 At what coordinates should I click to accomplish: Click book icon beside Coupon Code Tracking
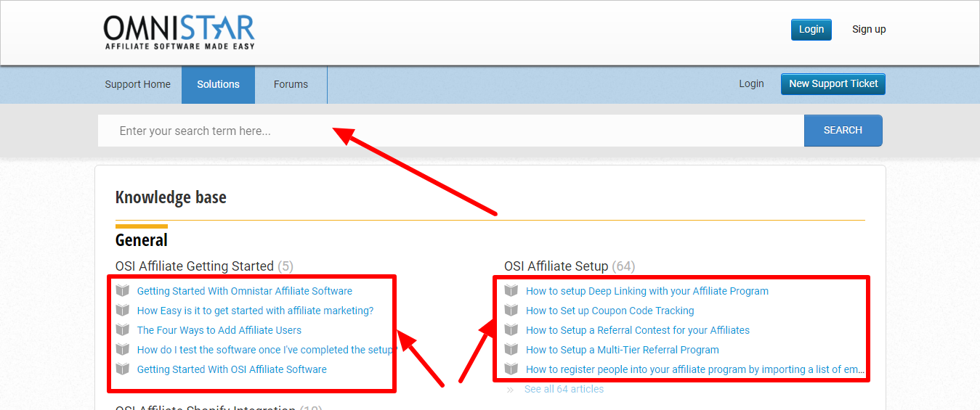coord(511,310)
